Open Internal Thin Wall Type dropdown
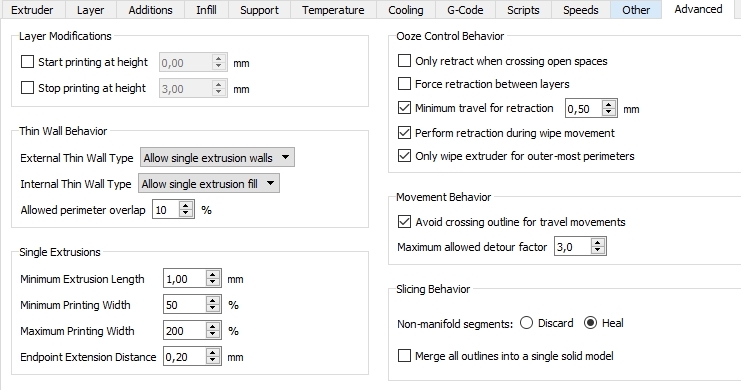 [209, 183]
